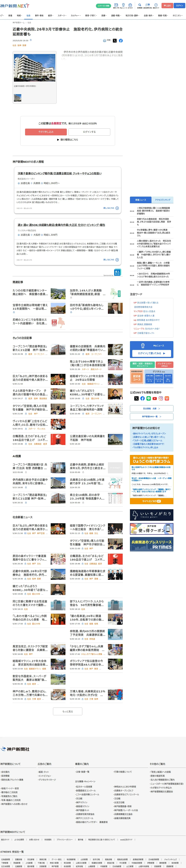This screenshot has height=868, width=186.
Task: Open the 購読・試読・読者紹介キャンペーン banner
Action: tap(142, 365)
